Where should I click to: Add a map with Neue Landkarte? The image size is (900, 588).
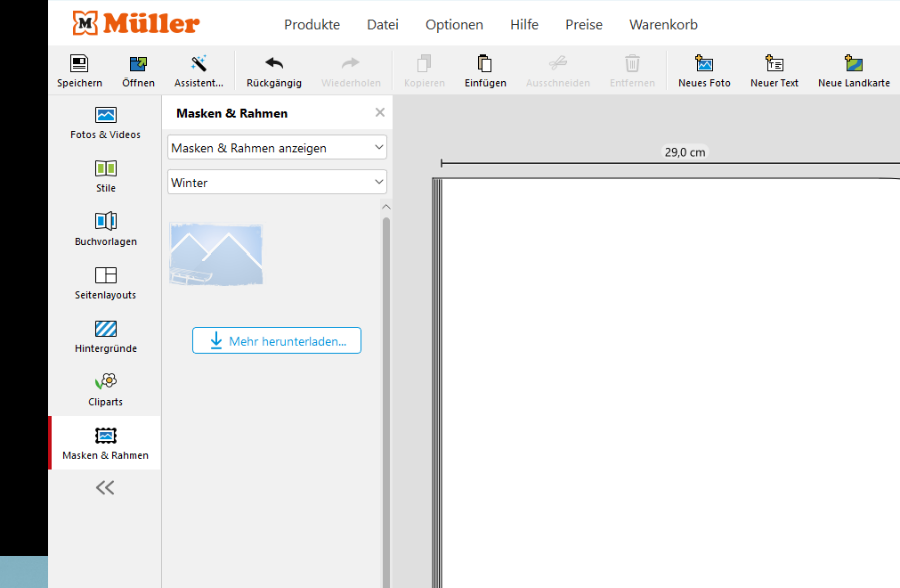[x=854, y=71]
